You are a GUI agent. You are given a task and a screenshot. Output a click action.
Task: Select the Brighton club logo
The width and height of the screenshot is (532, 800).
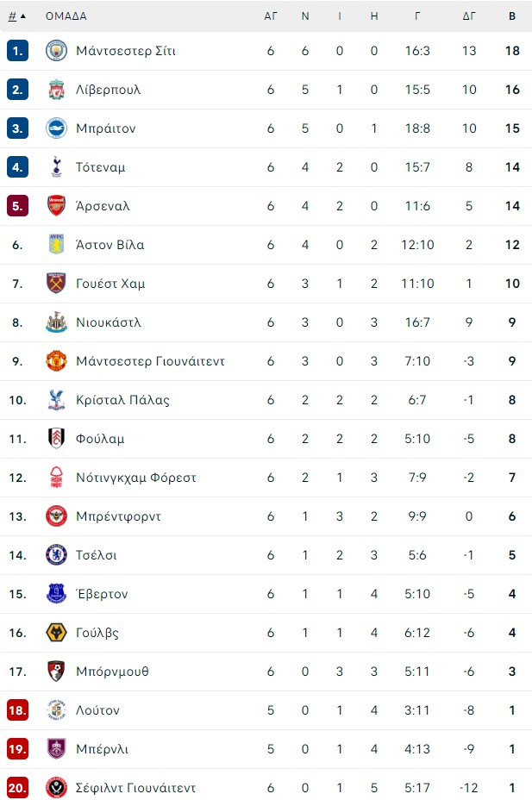pos(56,128)
